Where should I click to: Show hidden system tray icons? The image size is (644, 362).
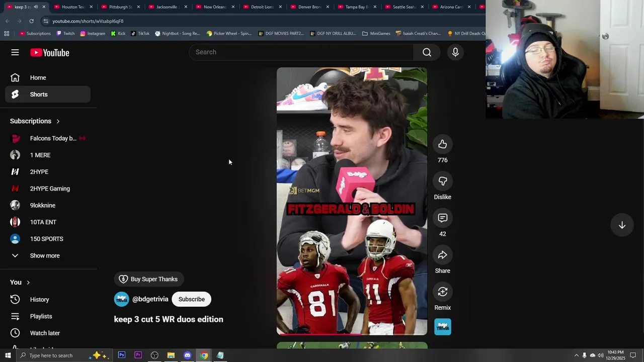(x=576, y=355)
